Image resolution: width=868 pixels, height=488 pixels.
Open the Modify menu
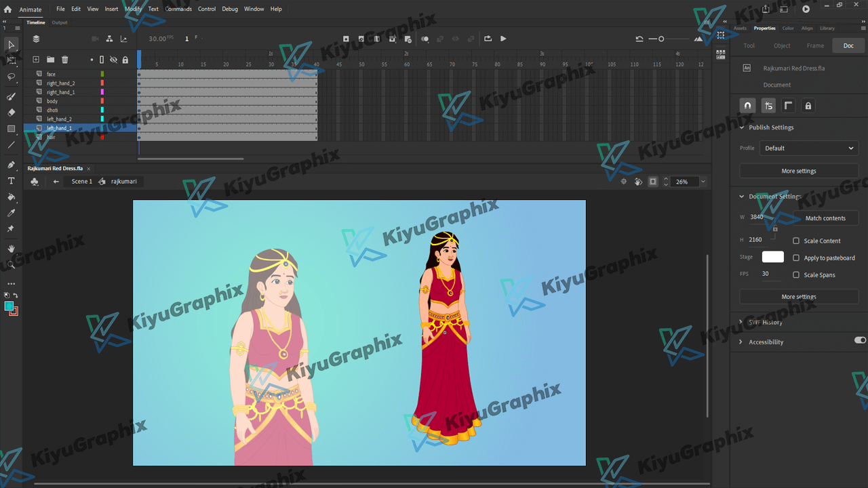133,9
